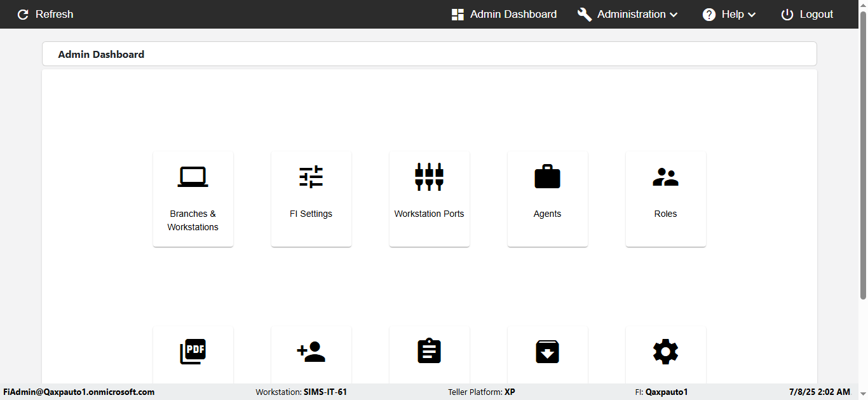Open Agents briefcase icon

click(547, 177)
